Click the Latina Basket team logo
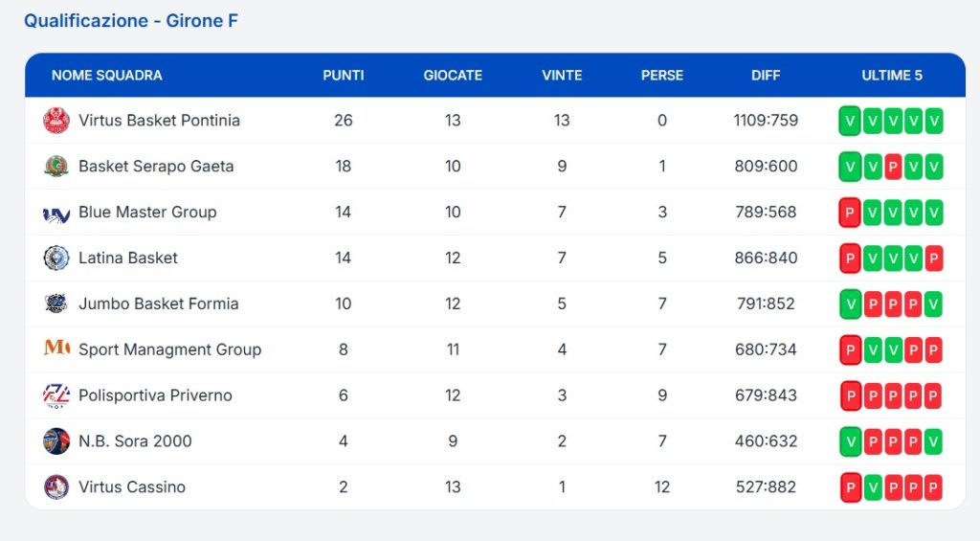The height and width of the screenshot is (541, 980). 56,258
